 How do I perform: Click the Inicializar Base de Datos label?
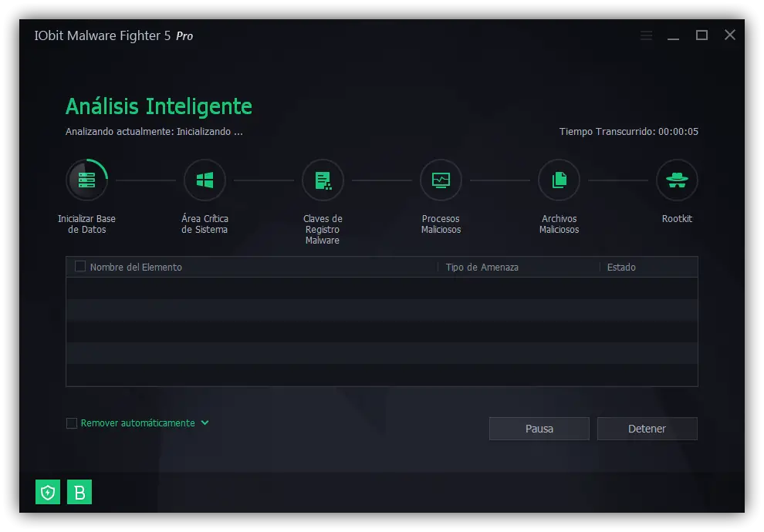coord(86,224)
